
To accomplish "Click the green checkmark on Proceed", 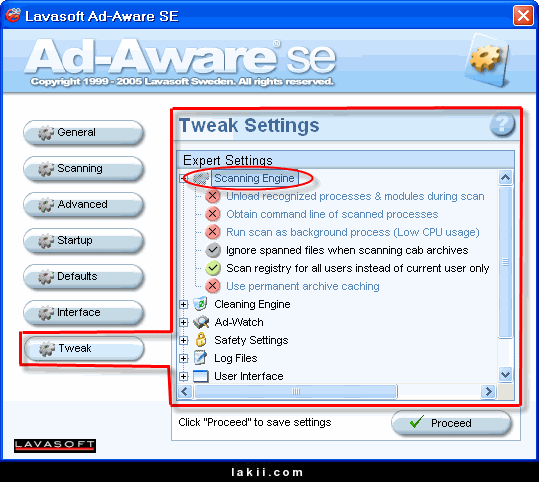I will [417, 421].
